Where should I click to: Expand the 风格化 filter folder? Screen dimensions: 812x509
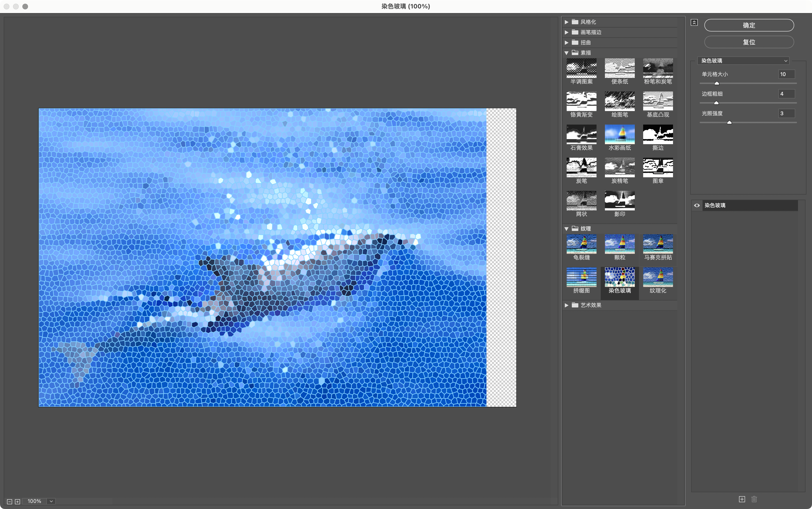[x=566, y=22]
